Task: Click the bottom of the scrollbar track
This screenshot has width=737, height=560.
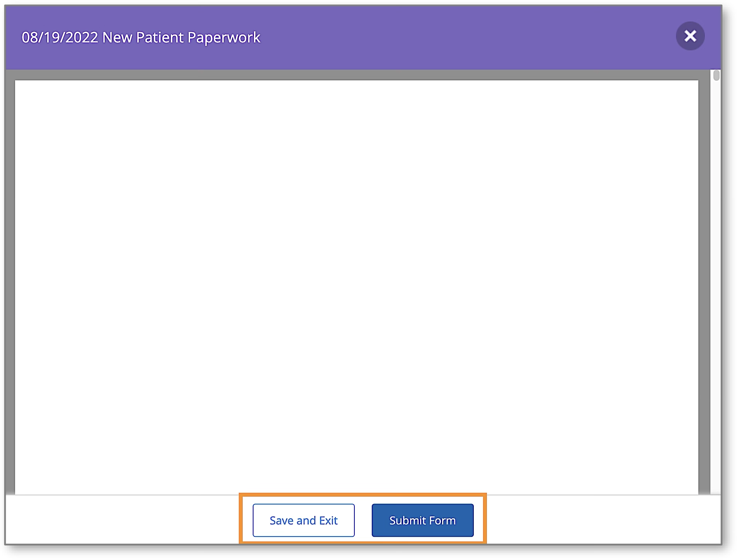Action: [x=716, y=487]
